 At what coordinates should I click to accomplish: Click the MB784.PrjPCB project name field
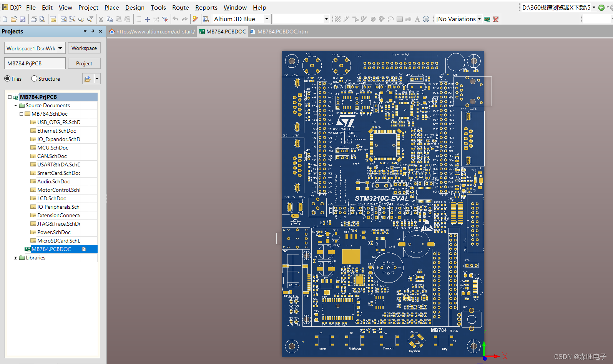35,63
